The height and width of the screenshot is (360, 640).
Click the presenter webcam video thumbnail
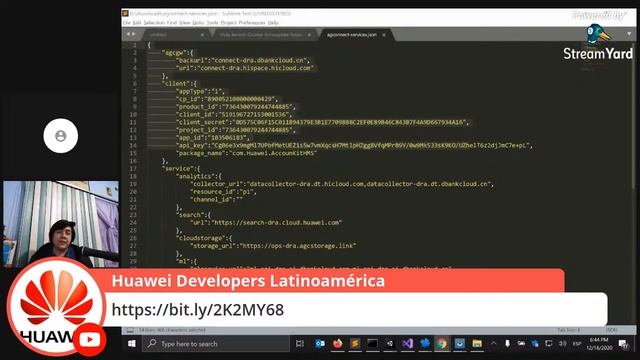61,224
